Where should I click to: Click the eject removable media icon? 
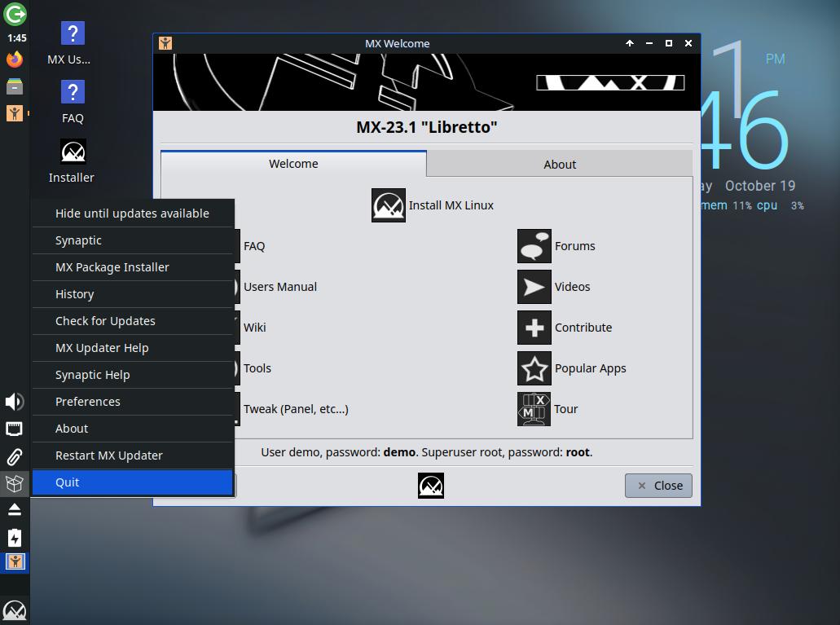click(15, 510)
